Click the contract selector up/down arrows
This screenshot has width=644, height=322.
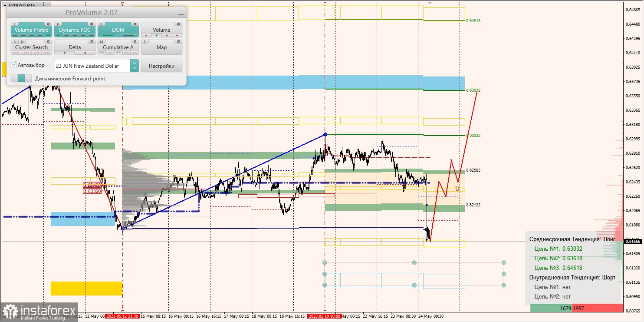click(x=135, y=66)
